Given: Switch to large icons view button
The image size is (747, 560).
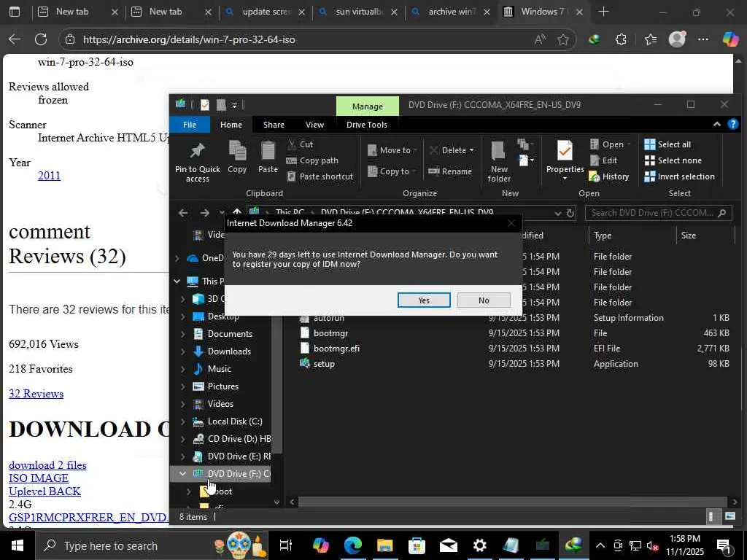Looking at the screenshot, I should [729, 516].
